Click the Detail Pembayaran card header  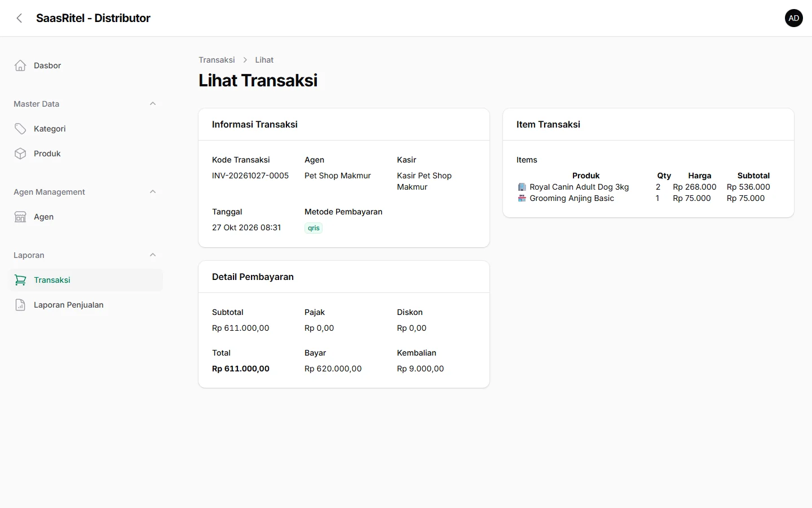pyautogui.click(x=344, y=277)
